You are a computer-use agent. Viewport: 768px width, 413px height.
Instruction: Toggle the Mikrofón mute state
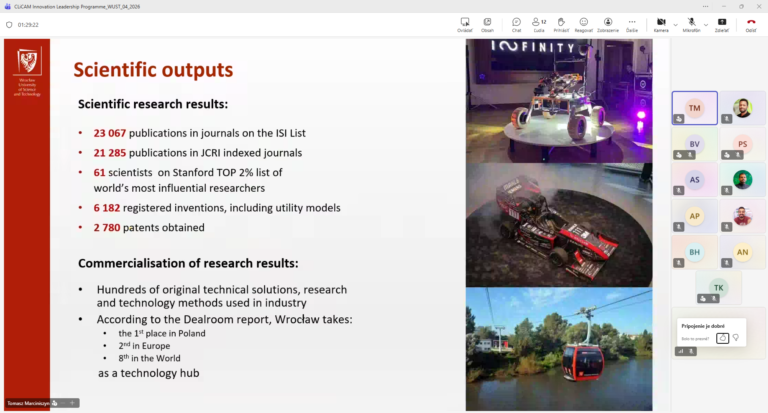click(x=691, y=23)
